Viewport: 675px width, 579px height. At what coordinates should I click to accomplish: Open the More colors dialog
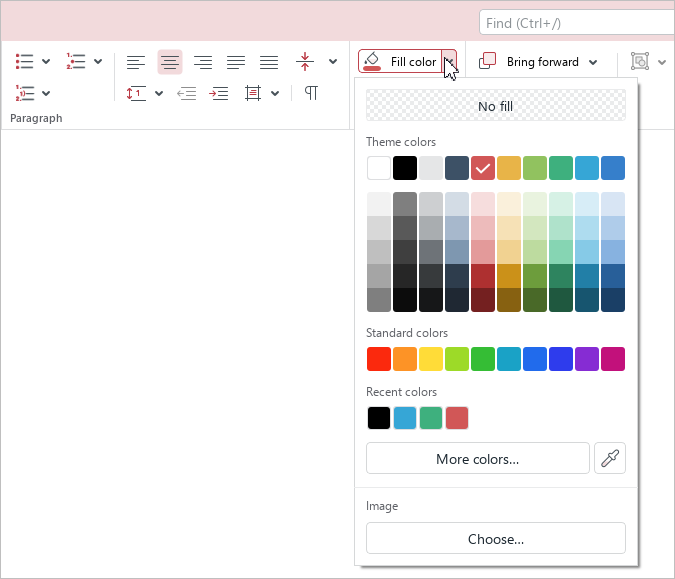click(477, 459)
